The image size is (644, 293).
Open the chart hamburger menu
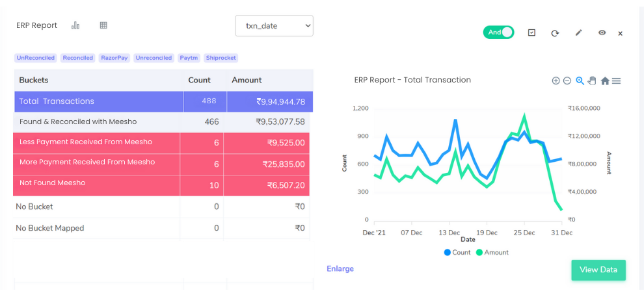616,81
